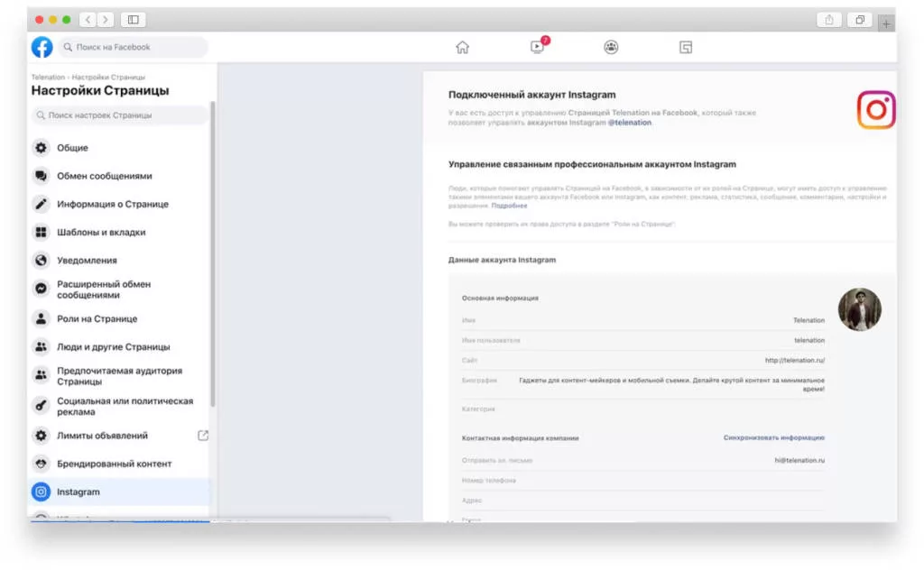Click the external link icon for Лимиты объявлений
Screen dimensions: 924x570
coord(203,436)
